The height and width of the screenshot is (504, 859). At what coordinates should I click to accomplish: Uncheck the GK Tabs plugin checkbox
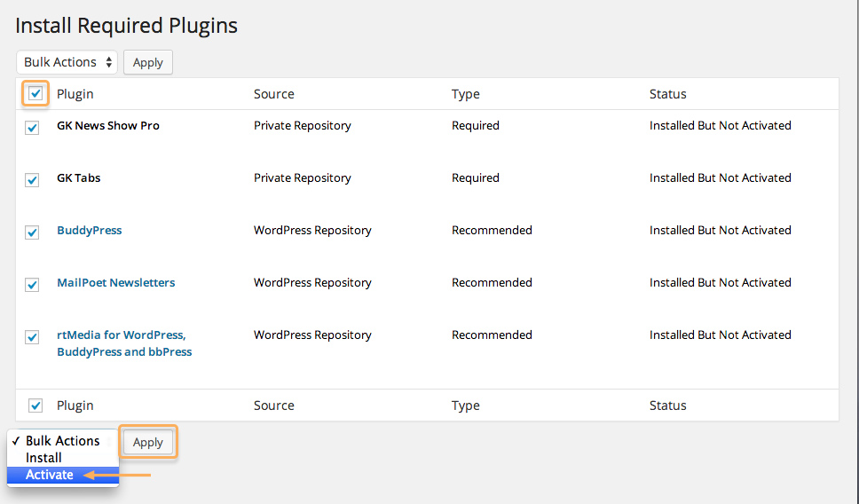[x=32, y=180]
